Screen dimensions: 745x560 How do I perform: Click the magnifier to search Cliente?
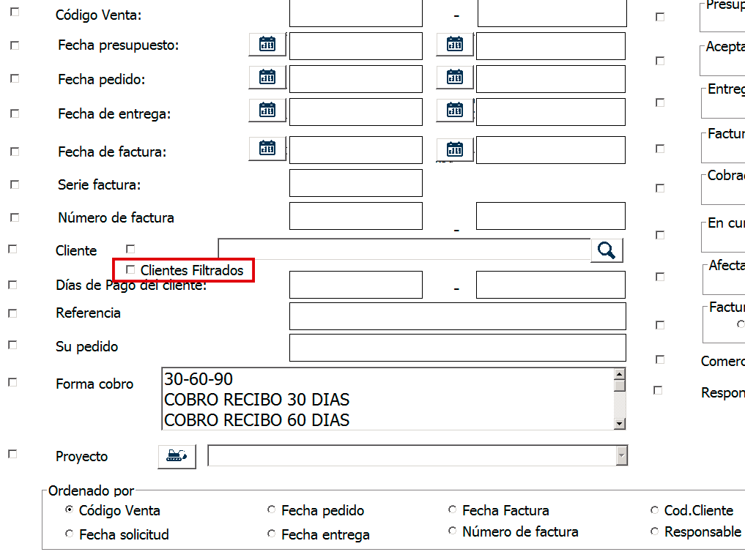click(x=607, y=250)
